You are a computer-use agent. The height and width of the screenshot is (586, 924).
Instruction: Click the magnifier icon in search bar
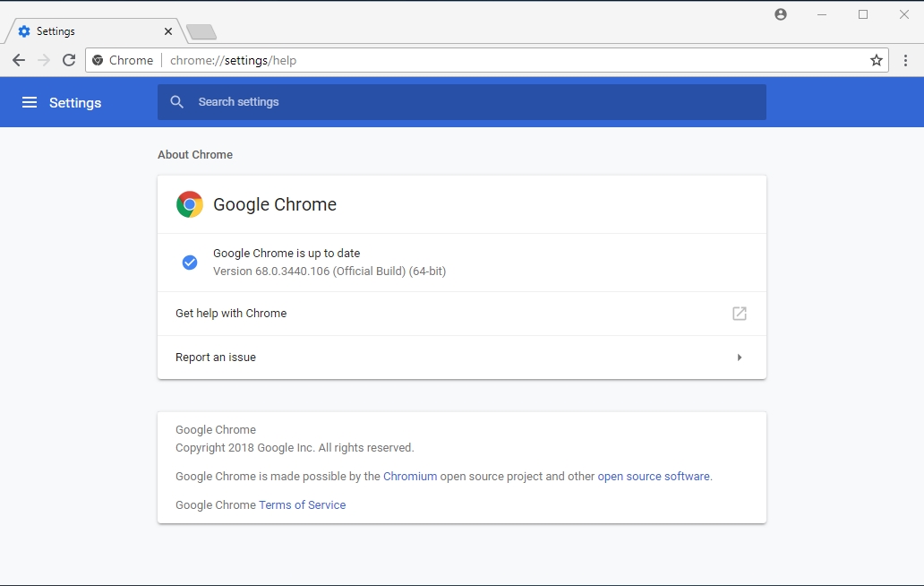click(176, 102)
